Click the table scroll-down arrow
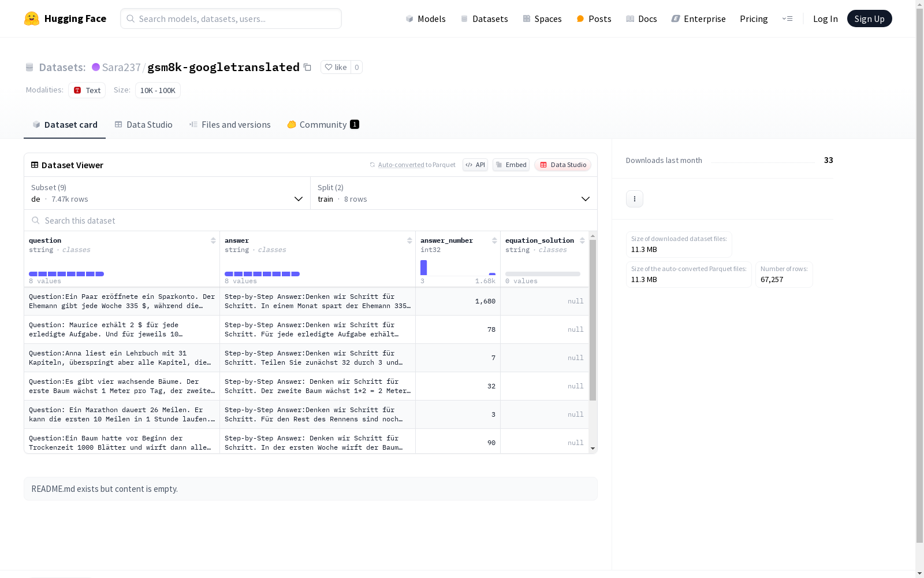 [593, 449]
